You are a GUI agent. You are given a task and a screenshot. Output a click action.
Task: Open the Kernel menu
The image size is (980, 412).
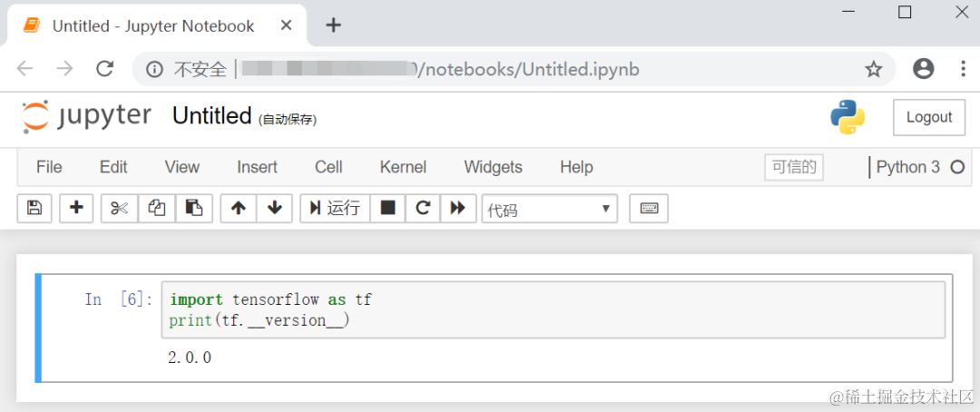click(x=403, y=167)
